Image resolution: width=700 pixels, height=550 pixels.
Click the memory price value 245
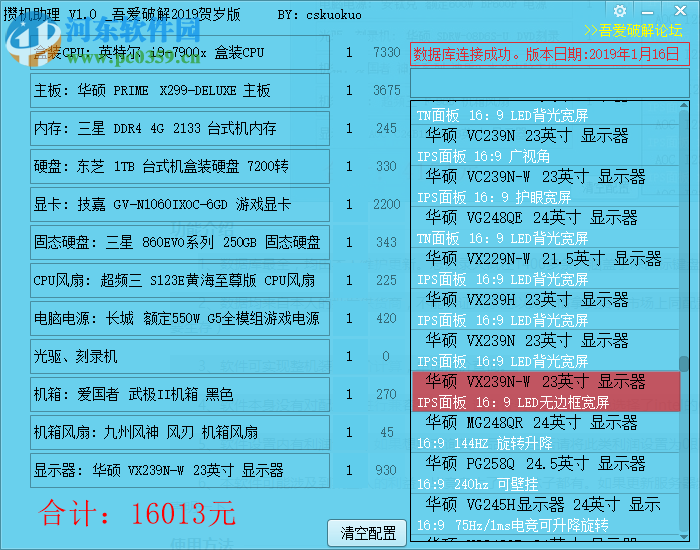coord(386,129)
